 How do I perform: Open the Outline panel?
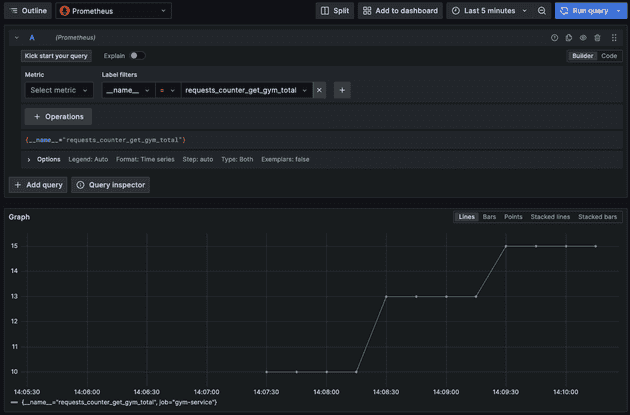(x=29, y=11)
